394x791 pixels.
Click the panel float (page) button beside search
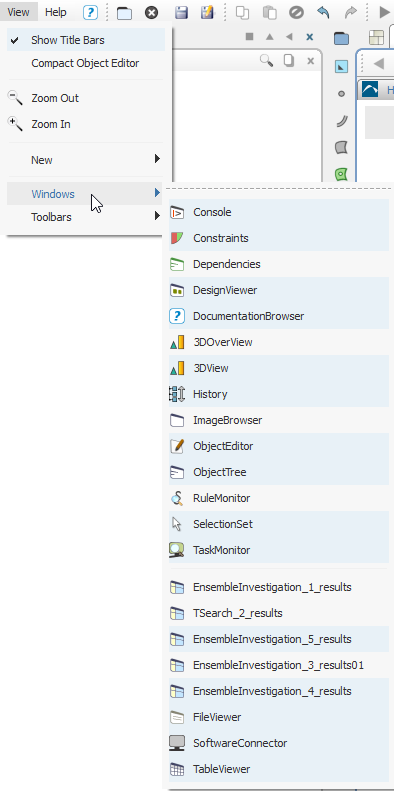289,61
